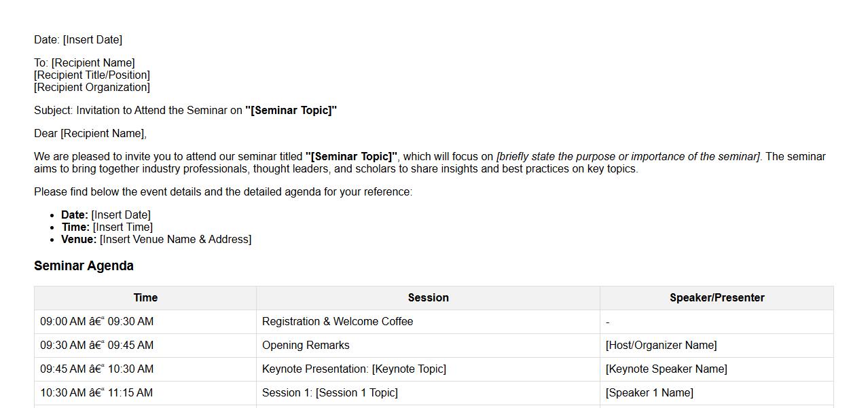
Task: Click the Speaker/Presenter column header
Action: pyautogui.click(x=717, y=298)
